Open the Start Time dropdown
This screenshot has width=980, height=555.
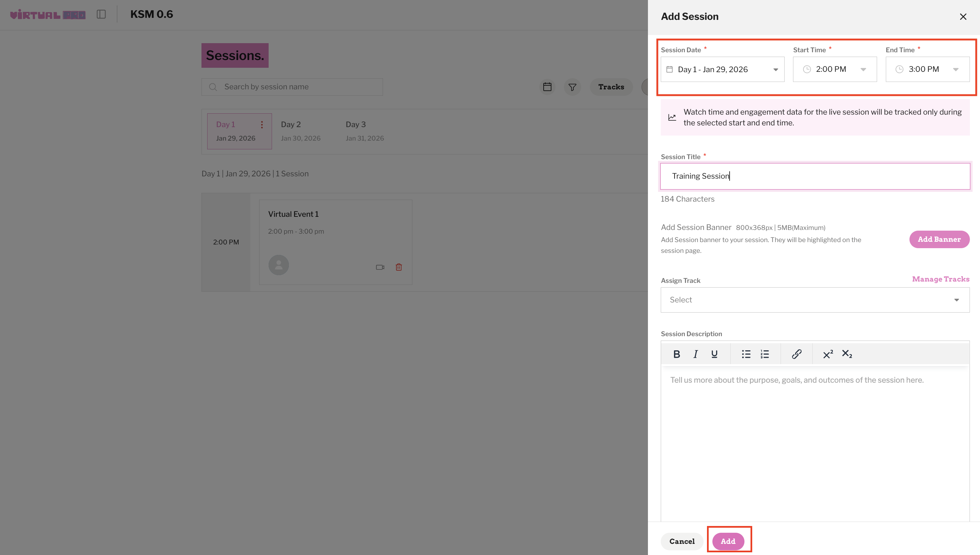point(835,69)
